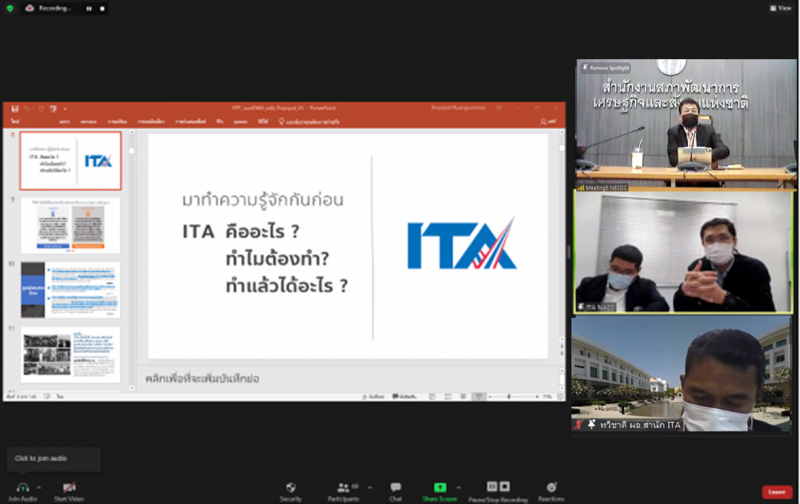Screen dimensions: 800x504
Task: Select the ITA NACC video tile
Action: (684, 252)
